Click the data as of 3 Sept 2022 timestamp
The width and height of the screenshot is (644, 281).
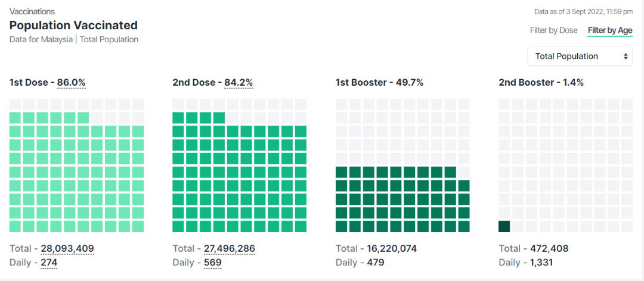(x=583, y=11)
